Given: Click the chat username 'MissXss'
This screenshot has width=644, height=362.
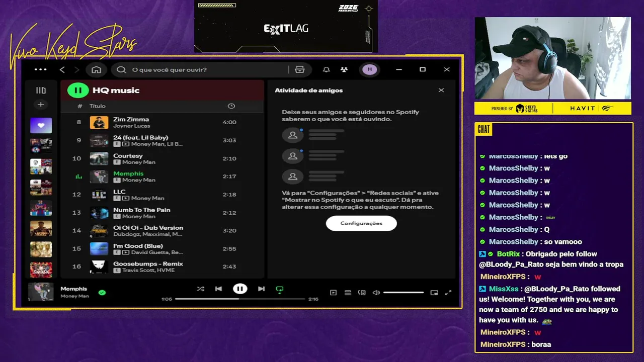Looking at the screenshot, I should (503, 289).
